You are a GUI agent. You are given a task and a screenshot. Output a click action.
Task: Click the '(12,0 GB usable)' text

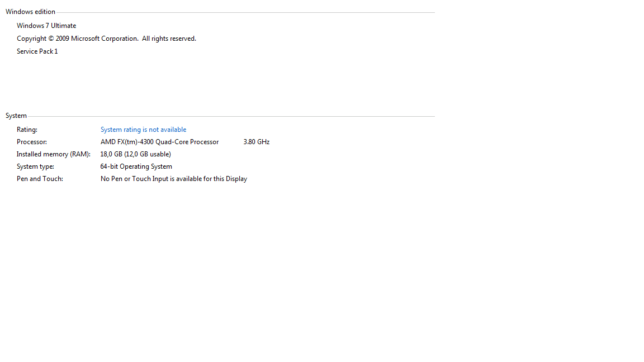(148, 154)
